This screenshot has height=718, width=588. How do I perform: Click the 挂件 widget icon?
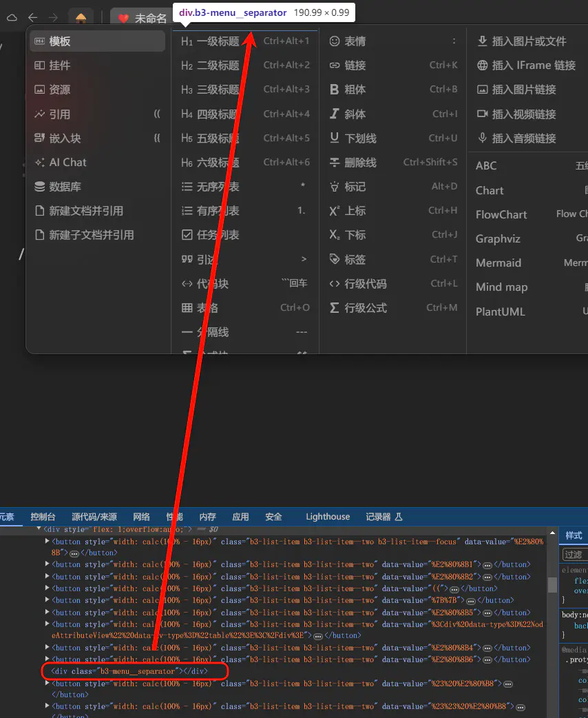pos(40,65)
